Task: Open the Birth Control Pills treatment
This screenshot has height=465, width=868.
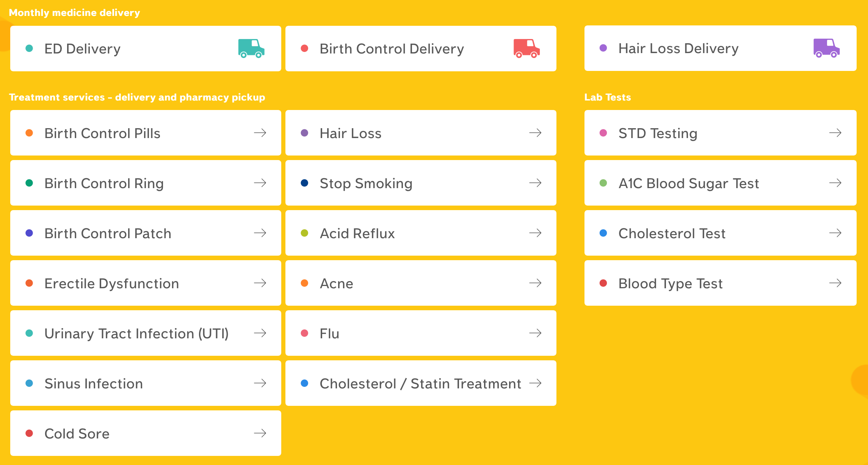Action: click(x=146, y=133)
